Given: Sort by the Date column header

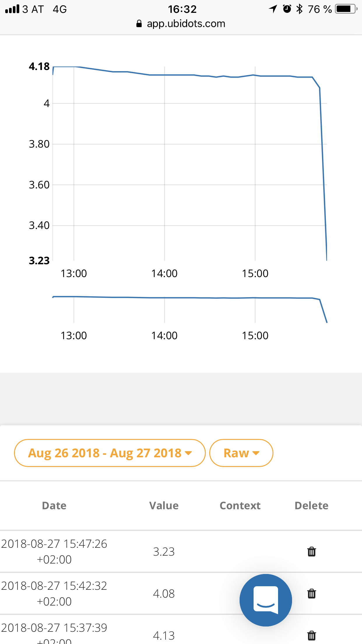Looking at the screenshot, I should (54, 505).
